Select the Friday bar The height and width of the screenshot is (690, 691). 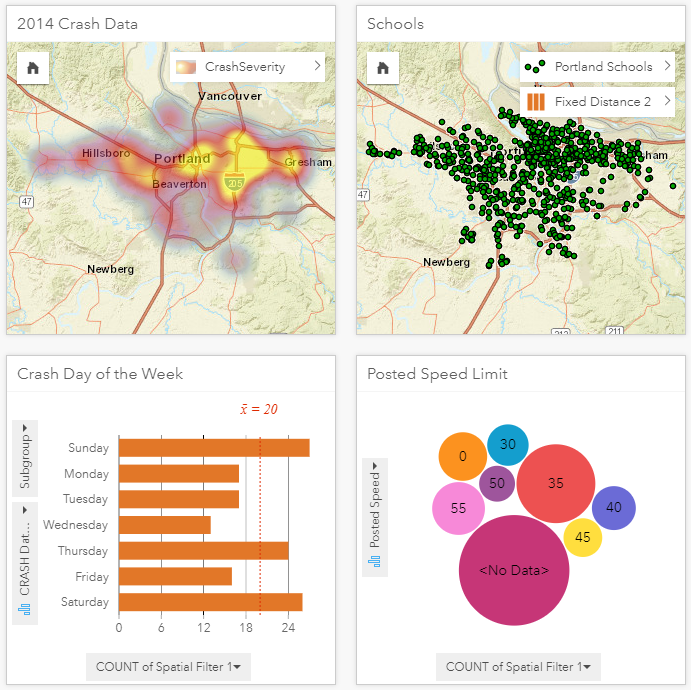[x=175, y=576]
